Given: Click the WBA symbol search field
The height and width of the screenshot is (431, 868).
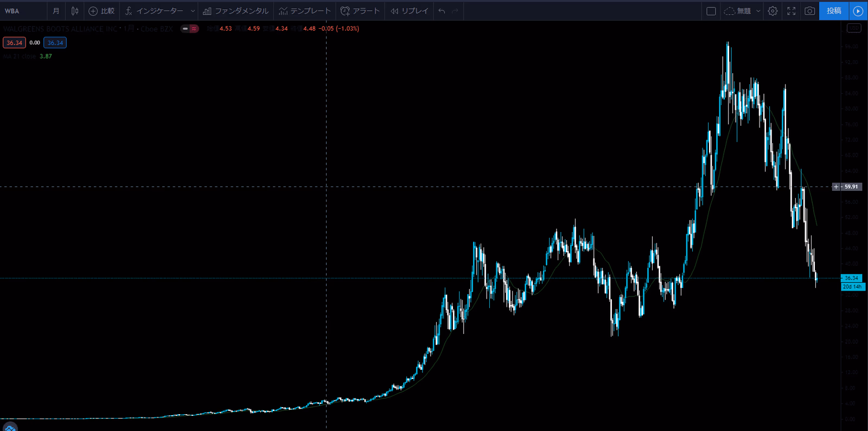Looking at the screenshot, I should [22, 11].
